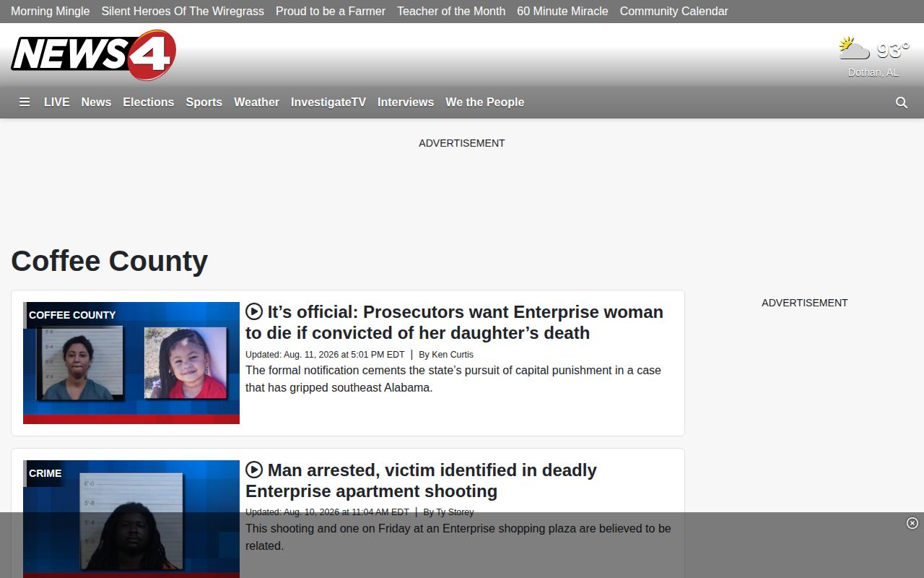This screenshot has width=924, height=578.
Task: Open Weather from the nav bar
Action: (x=256, y=103)
